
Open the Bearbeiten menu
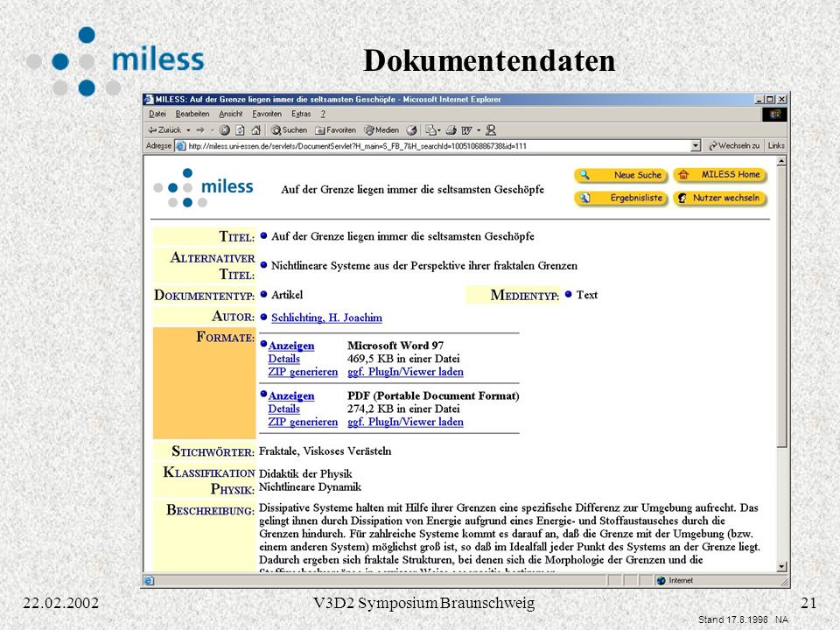192,114
